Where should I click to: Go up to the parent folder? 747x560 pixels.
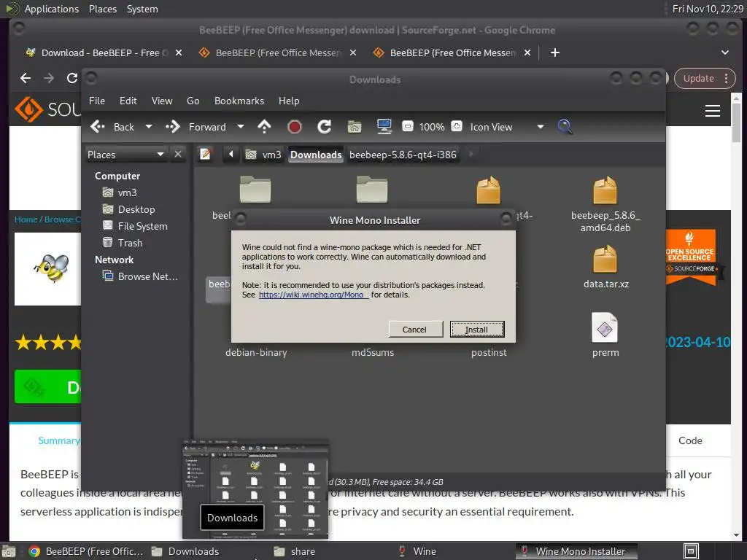[x=264, y=127]
